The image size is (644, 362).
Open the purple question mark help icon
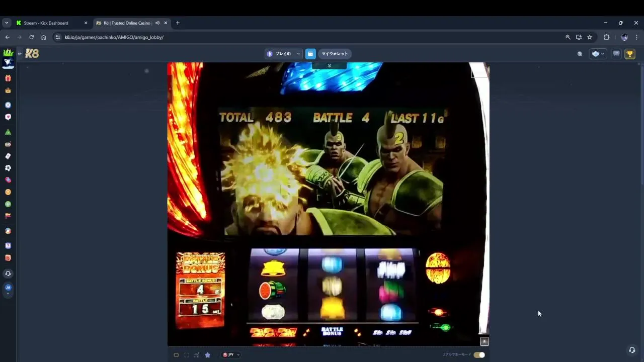click(x=8, y=246)
